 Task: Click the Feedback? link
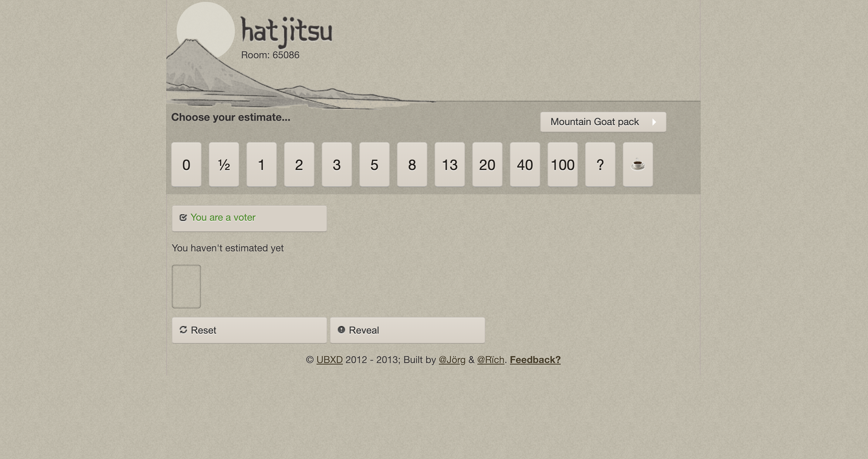click(535, 360)
